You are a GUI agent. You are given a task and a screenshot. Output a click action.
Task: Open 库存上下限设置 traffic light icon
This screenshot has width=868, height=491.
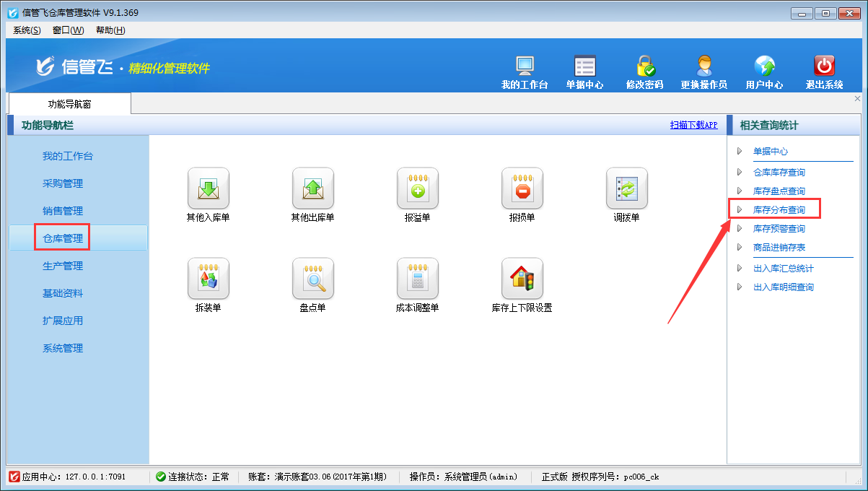click(522, 279)
